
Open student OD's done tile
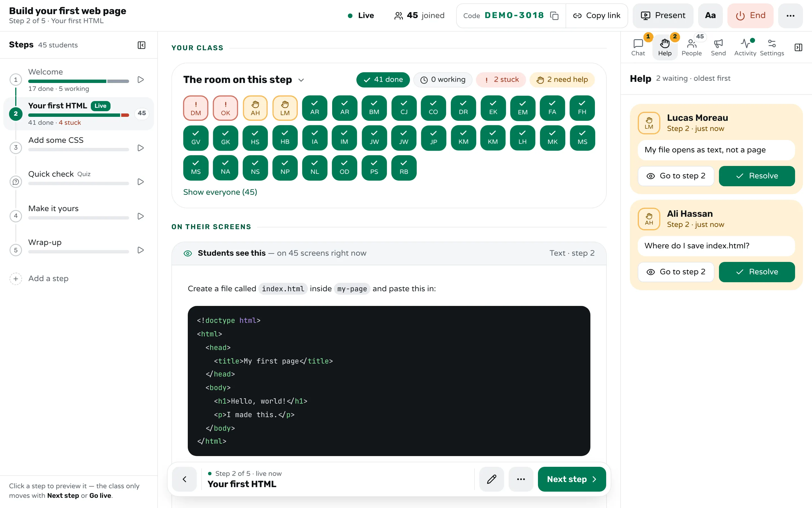344,168
